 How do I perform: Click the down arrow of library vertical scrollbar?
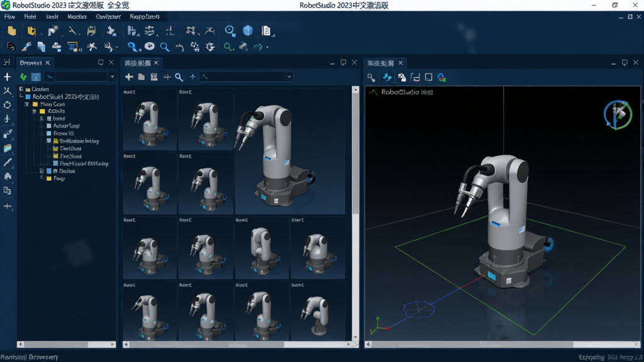[356, 337]
